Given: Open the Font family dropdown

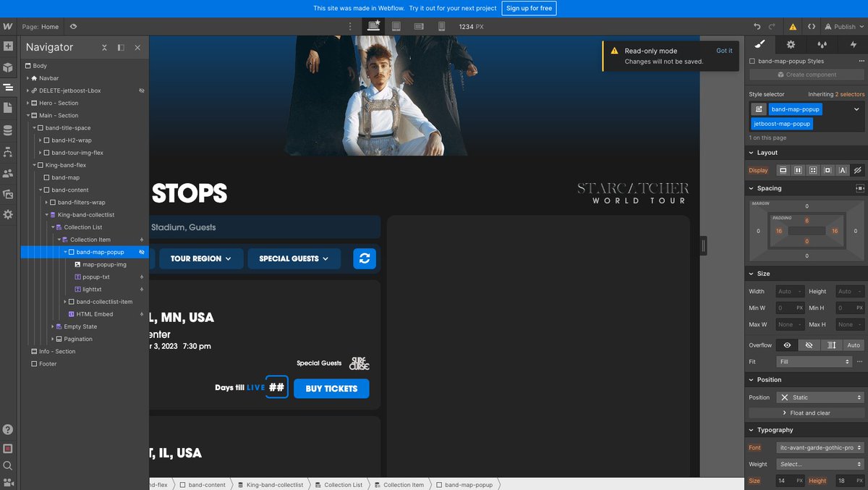Looking at the screenshot, I should (x=820, y=447).
